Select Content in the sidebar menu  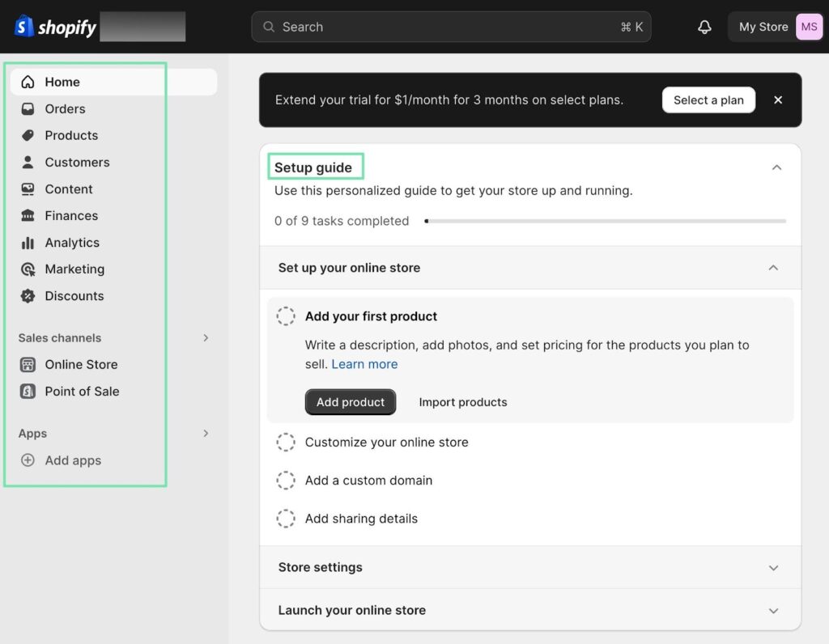click(69, 189)
